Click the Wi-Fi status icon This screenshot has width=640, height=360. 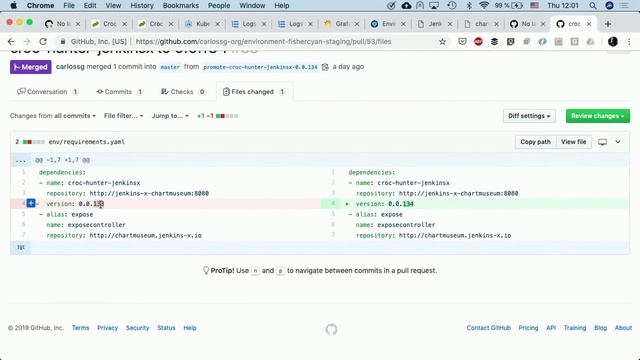click(484, 5)
